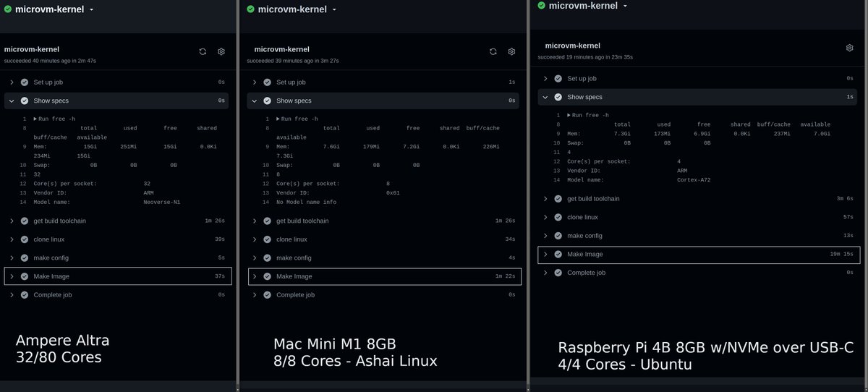
Task: Open the settings gear in the Raspberry Pi panel
Action: (x=849, y=48)
